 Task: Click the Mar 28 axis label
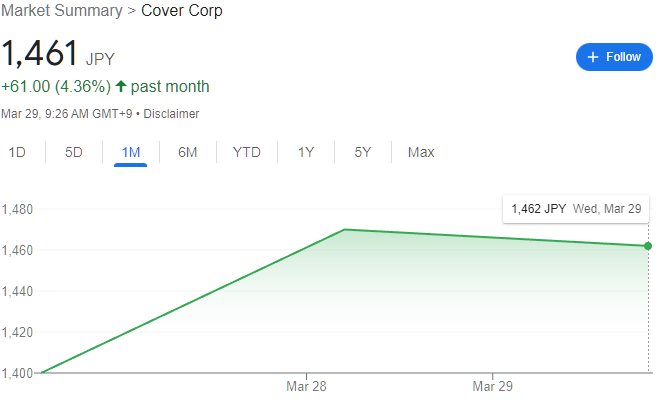click(306, 386)
